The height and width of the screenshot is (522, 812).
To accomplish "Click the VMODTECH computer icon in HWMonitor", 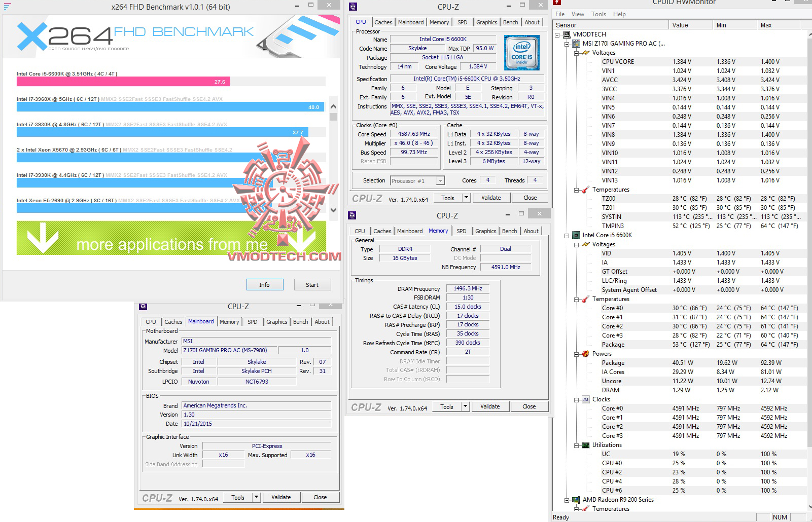I will [x=567, y=34].
